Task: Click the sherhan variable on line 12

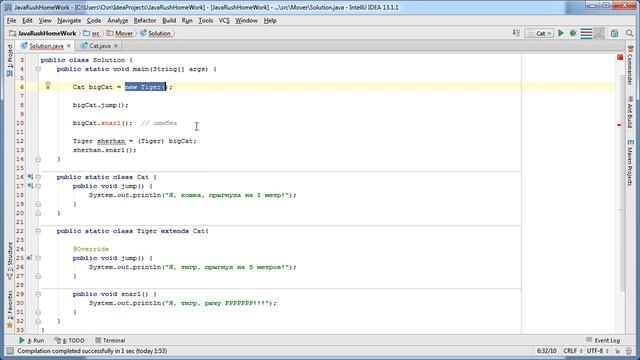Action: [x=111, y=141]
